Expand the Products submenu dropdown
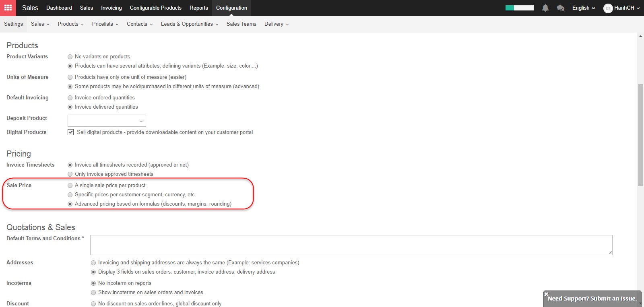Image resolution: width=644 pixels, height=307 pixels. pos(71,24)
